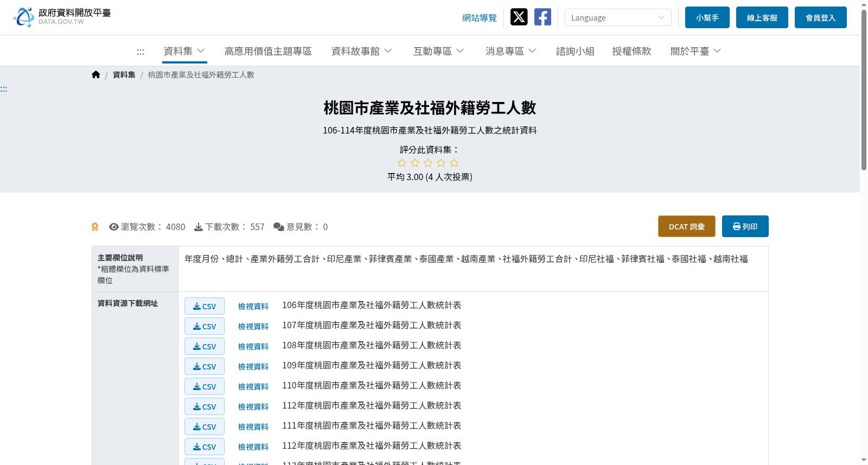Click the text 111年度桃園市產業及社福外籍勞工人數統計表
This screenshot has height=465, width=868.
pyautogui.click(x=372, y=425)
